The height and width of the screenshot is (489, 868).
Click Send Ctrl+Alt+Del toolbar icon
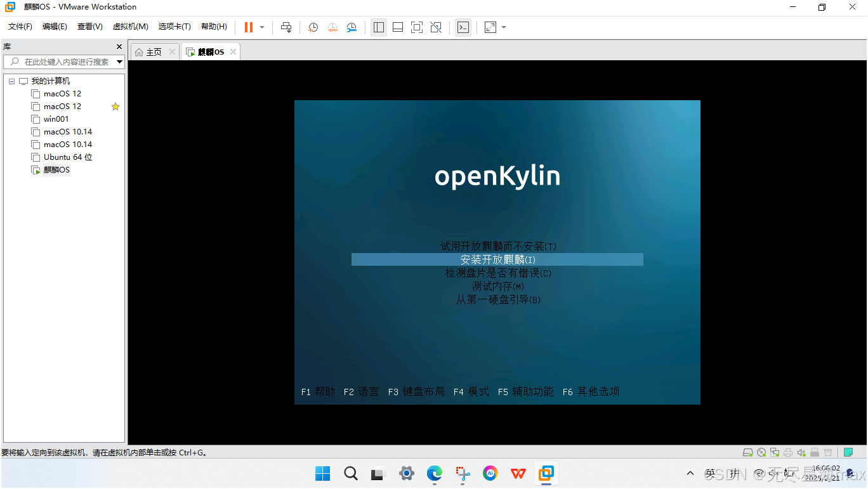pos(286,27)
